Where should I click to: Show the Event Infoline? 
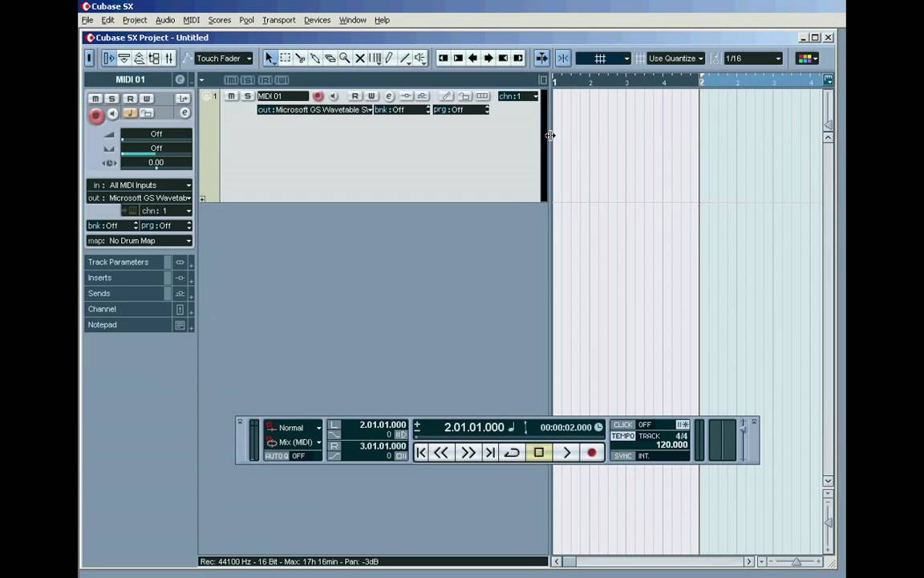pyautogui.click(x=124, y=59)
